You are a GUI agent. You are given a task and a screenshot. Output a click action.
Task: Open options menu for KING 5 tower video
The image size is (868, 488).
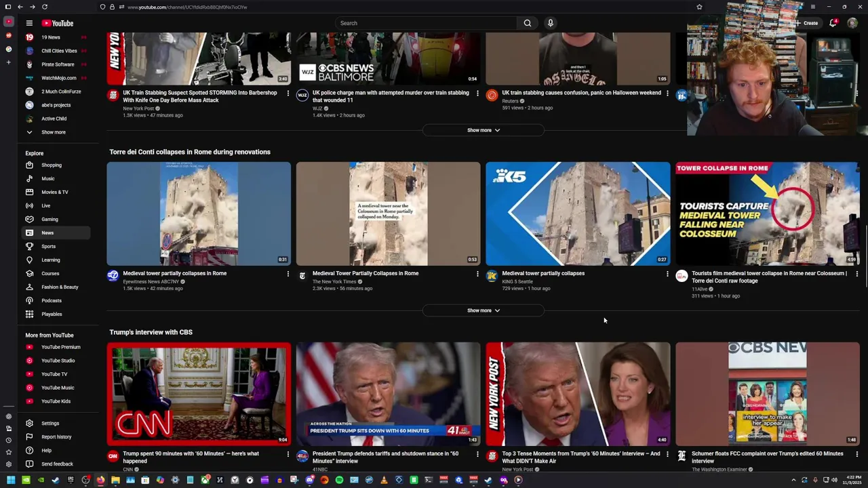point(667,274)
